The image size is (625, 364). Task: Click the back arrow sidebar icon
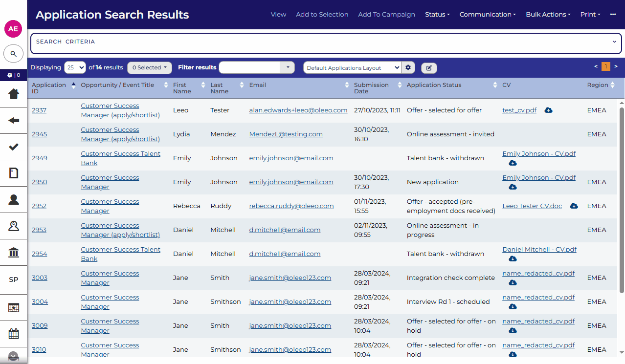14,120
